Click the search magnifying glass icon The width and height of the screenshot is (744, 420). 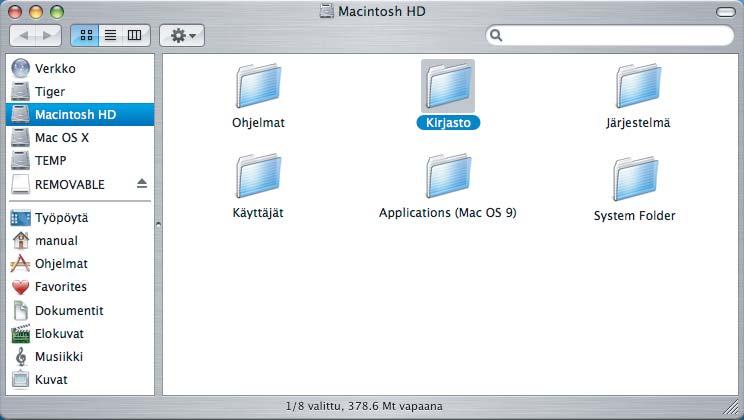click(496, 35)
